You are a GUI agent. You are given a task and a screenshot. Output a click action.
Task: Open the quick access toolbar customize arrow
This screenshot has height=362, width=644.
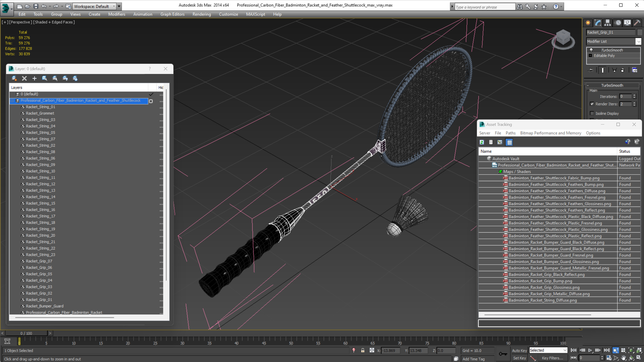click(x=119, y=7)
